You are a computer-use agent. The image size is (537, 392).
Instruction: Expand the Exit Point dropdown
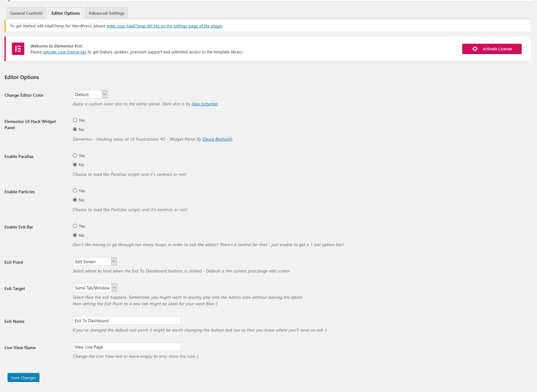click(95, 262)
